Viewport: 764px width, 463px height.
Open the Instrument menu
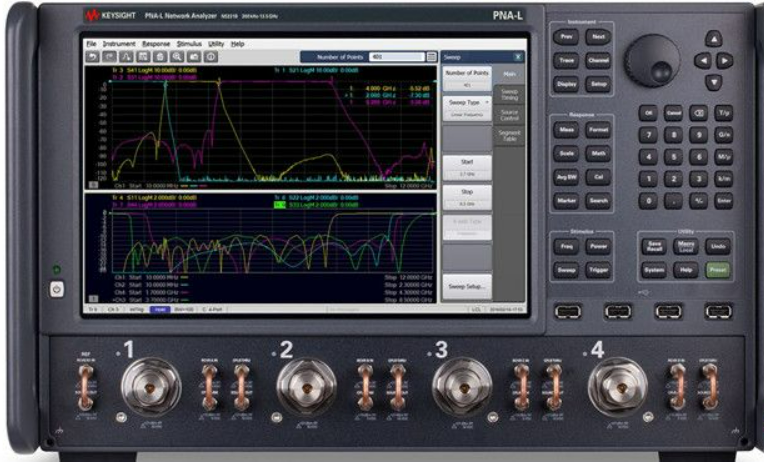point(119,44)
